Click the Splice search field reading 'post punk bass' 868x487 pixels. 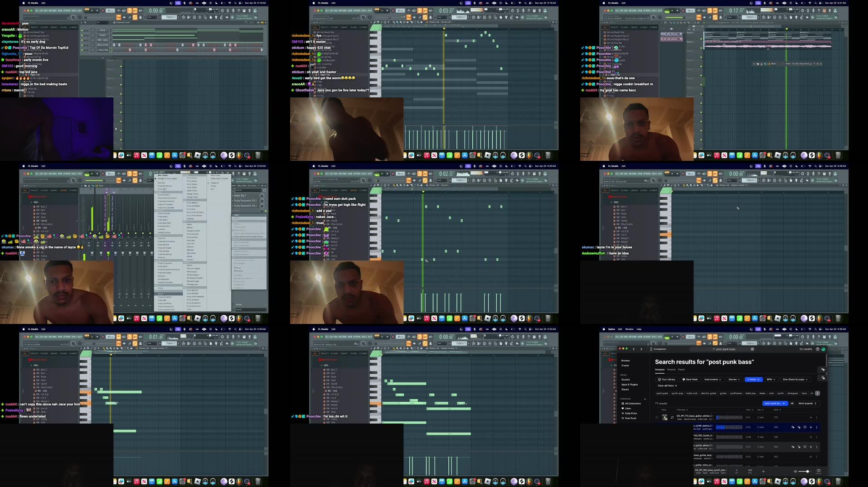pos(722,349)
